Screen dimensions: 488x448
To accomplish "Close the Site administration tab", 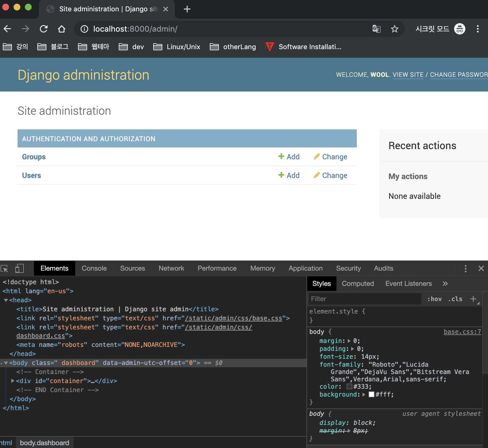I will coord(166,9).
